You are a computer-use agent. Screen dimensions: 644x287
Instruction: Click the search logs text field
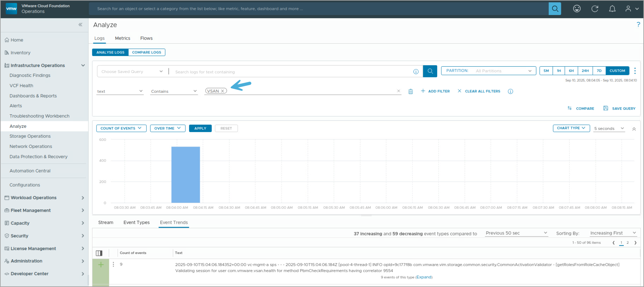pyautogui.click(x=292, y=72)
